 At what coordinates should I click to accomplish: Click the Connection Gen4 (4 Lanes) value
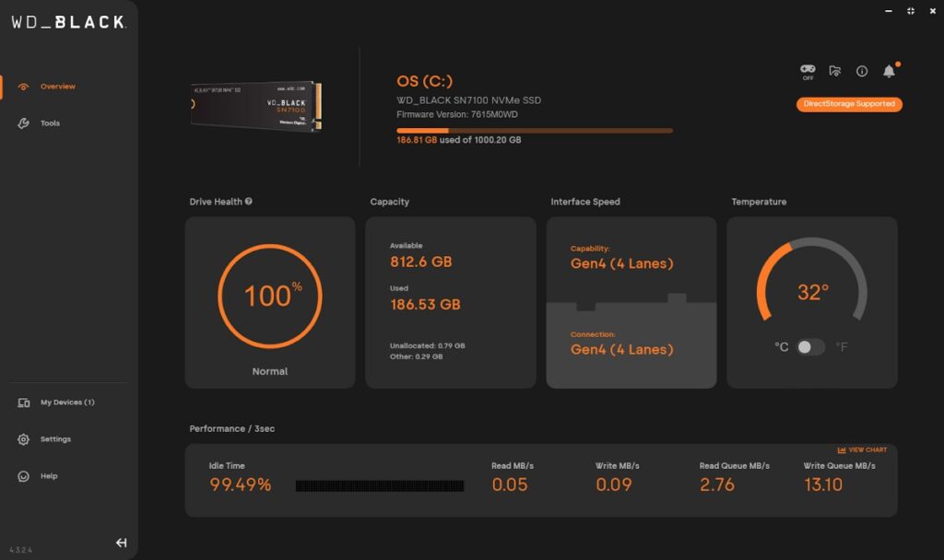tap(622, 350)
